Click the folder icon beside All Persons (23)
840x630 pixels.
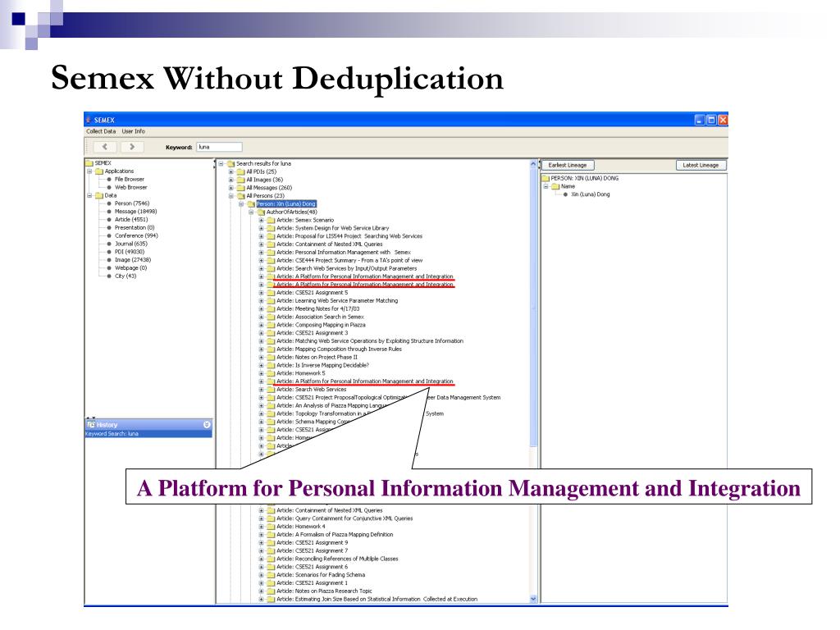click(x=240, y=196)
